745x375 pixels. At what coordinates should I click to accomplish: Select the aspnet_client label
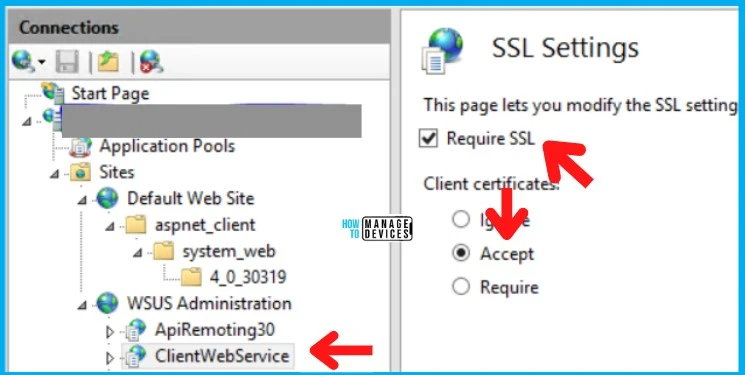(x=205, y=225)
